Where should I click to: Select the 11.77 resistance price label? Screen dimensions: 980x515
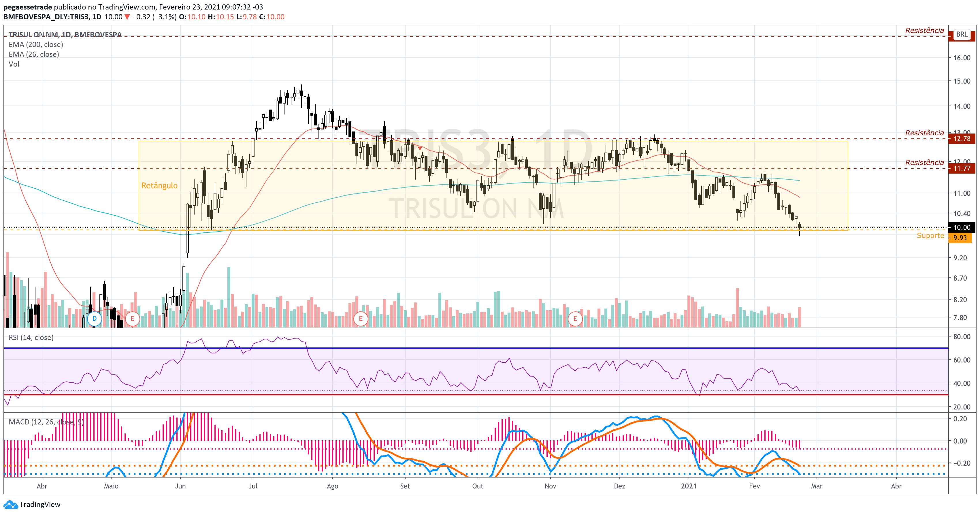[962, 168]
